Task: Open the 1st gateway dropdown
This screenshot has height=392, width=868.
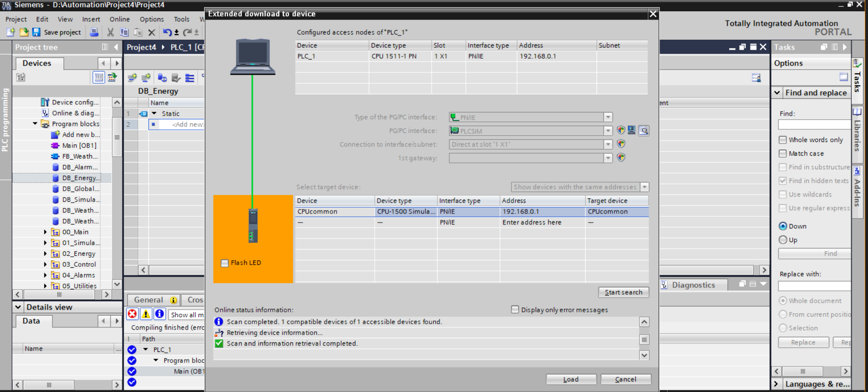Action: [x=608, y=158]
